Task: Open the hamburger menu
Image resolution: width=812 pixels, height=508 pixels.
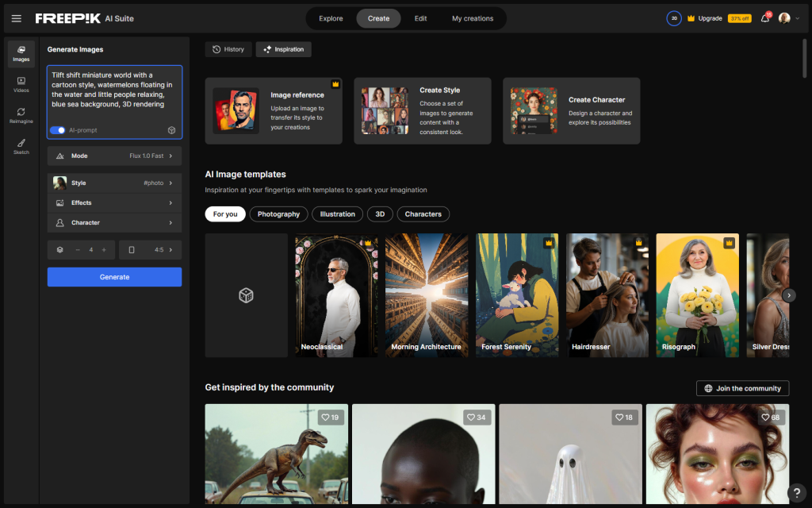Action: [x=17, y=18]
